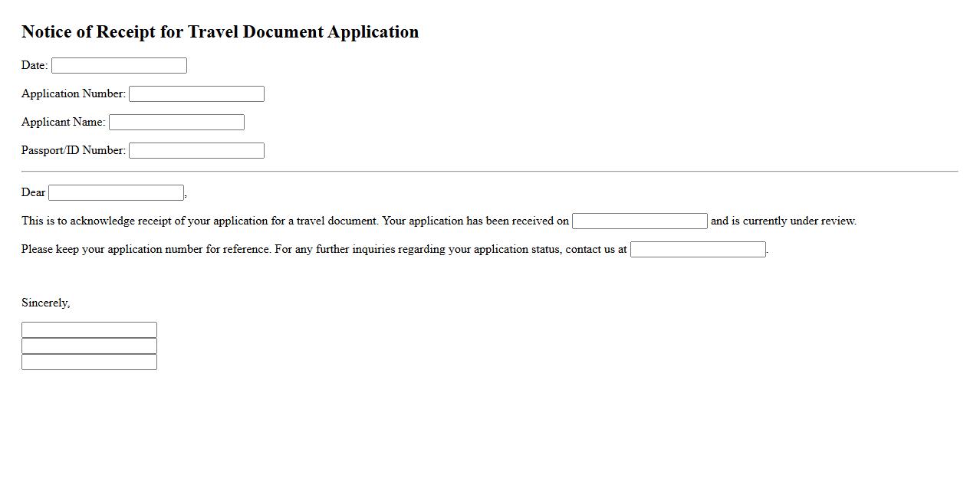The width and height of the screenshot is (980, 498).
Task: Click the 'Sincerely,' closing text
Action: pyautogui.click(x=46, y=303)
